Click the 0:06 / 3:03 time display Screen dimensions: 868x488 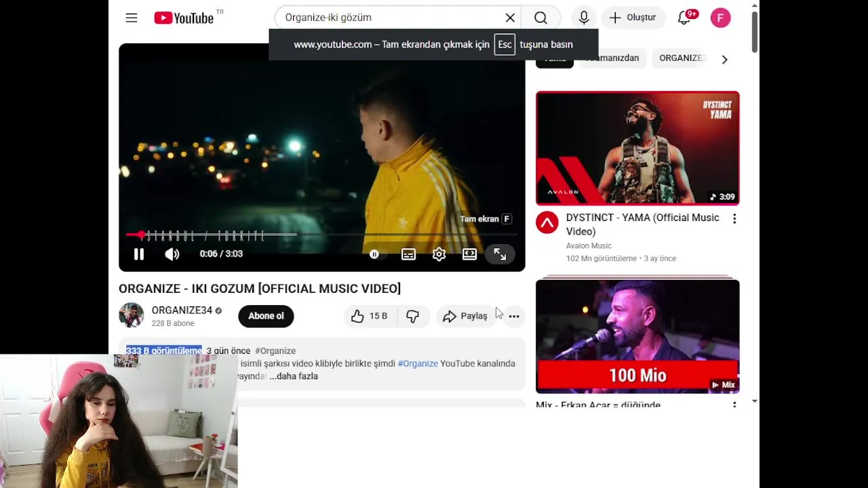221,254
